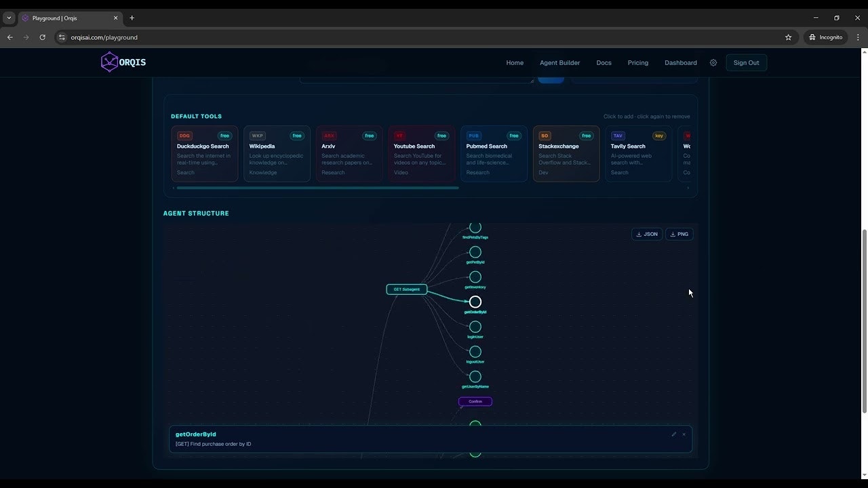Click right arrow of tools scrollbar
868x488 pixels.
[x=688, y=188]
